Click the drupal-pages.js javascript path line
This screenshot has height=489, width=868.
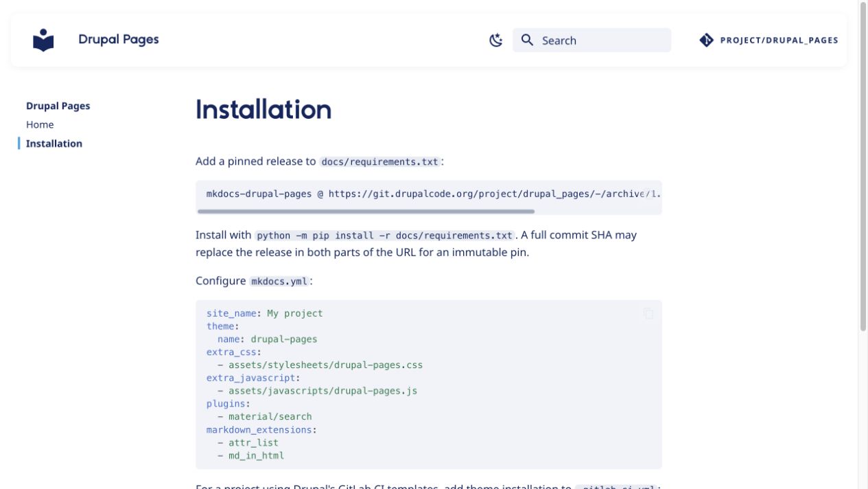click(x=318, y=391)
